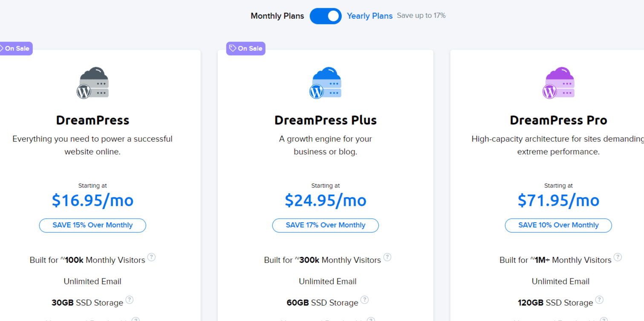Click the 60GB SSD Storage text
This screenshot has height=321, width=644.
coord(322,303)
